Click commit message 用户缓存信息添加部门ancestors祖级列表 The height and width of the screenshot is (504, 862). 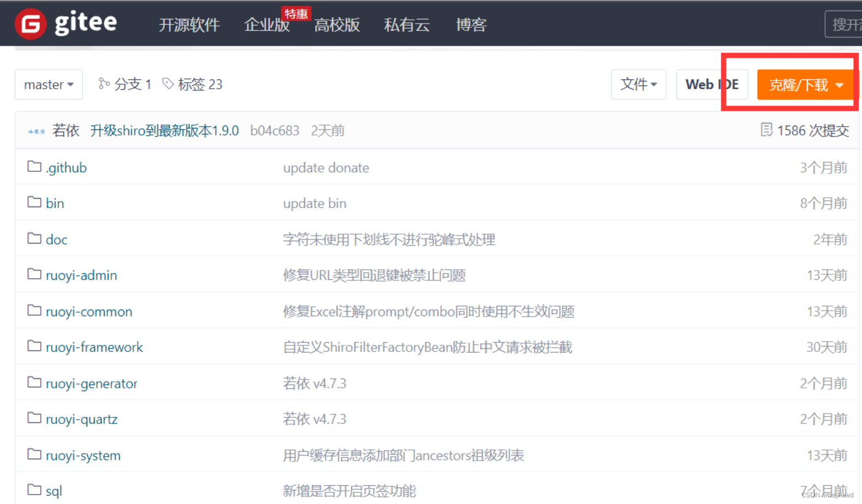tap(403, 456)
